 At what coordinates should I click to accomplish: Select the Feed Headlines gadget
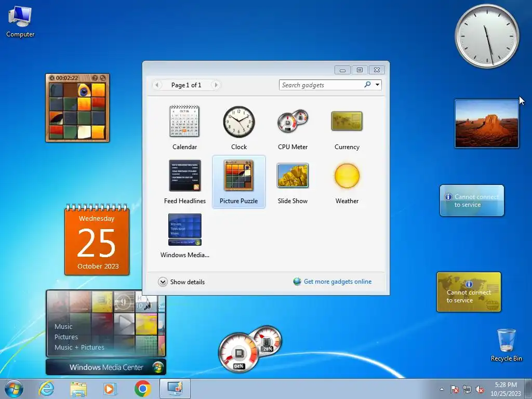coord(184,181)
